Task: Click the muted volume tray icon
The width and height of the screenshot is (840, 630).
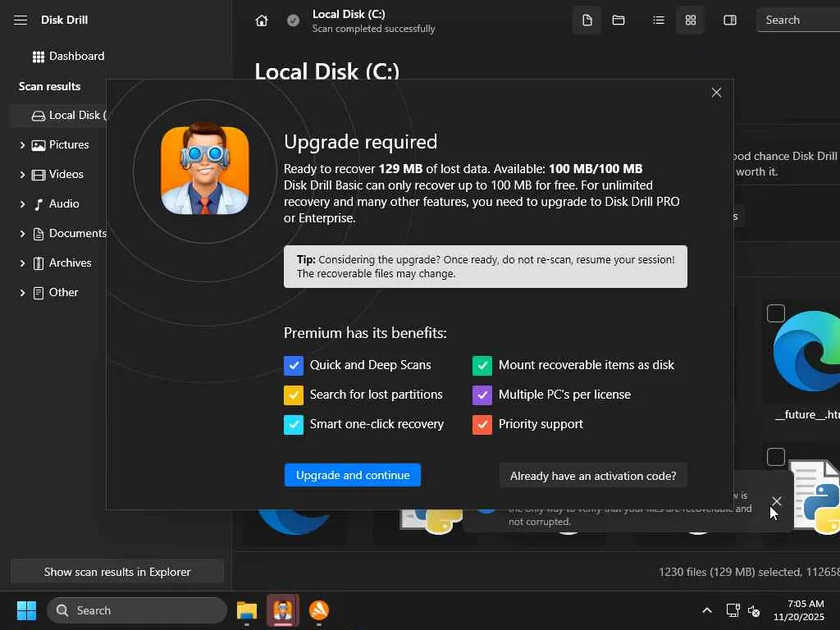Action: point(754,610)
